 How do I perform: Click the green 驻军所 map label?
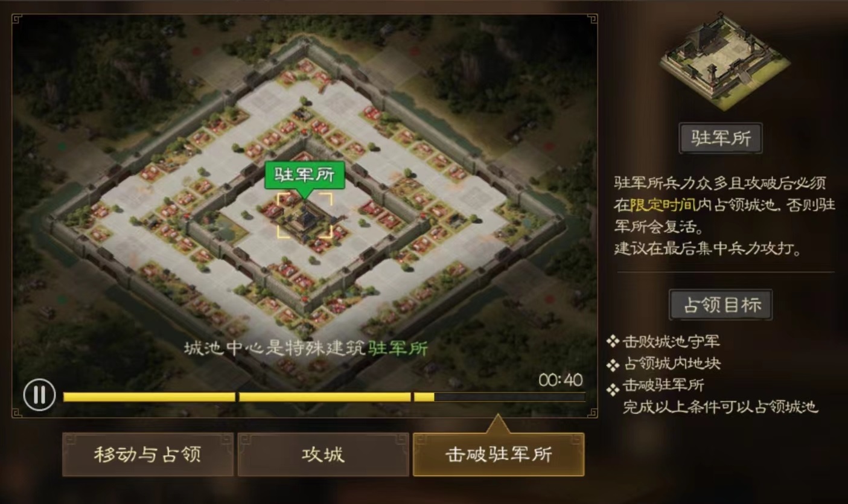pos(305,175)
